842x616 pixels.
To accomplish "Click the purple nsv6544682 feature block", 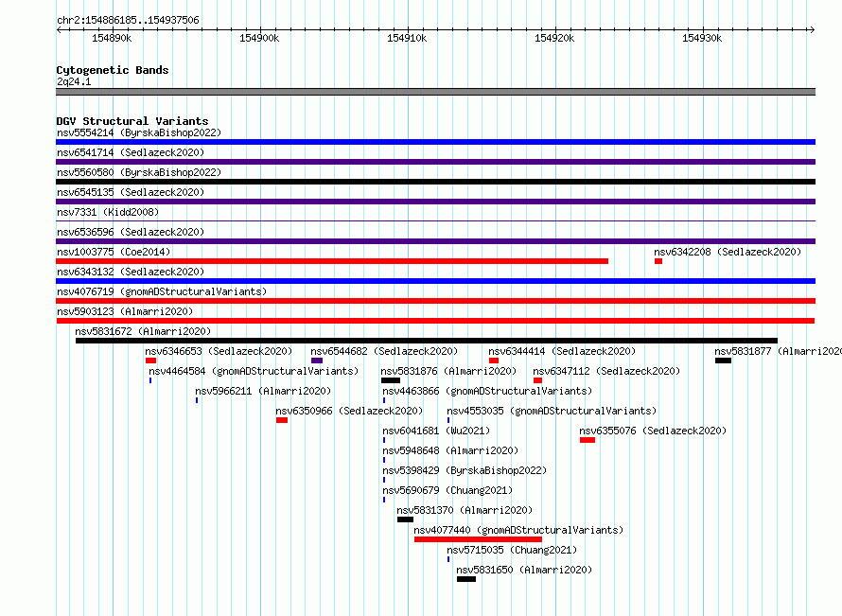I will [x=317, y=361].
